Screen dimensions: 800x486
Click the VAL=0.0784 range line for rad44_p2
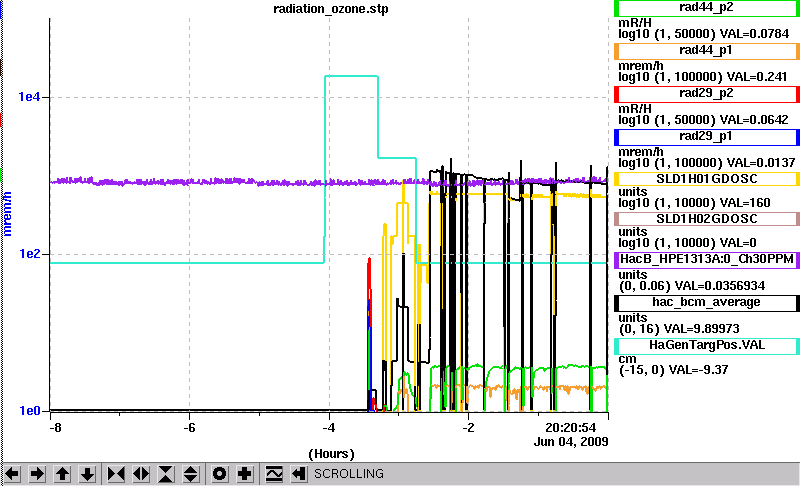(704, 34)
